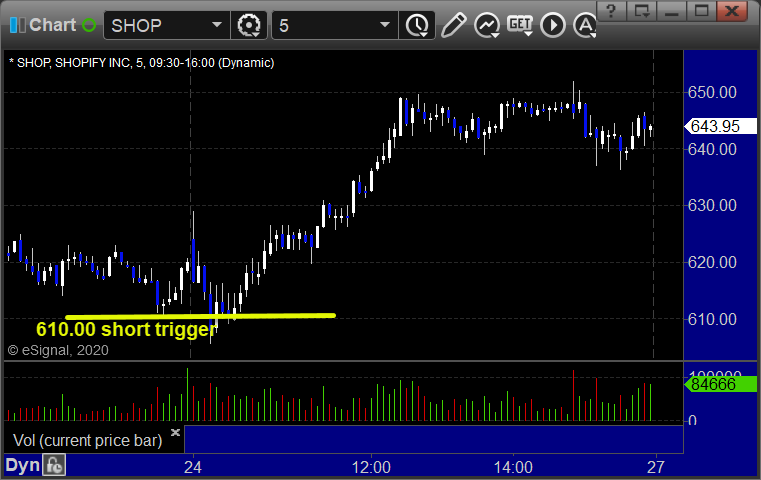The image size is (761, 480).
Task: Open the GET tools dropdown icon
Action: click(520, 25)
